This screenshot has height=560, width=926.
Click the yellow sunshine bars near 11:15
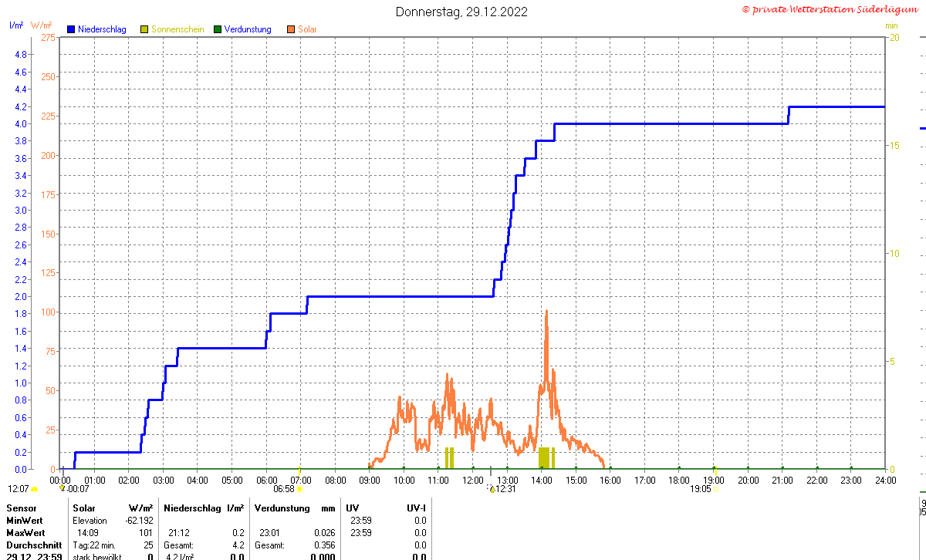(450, 457)
